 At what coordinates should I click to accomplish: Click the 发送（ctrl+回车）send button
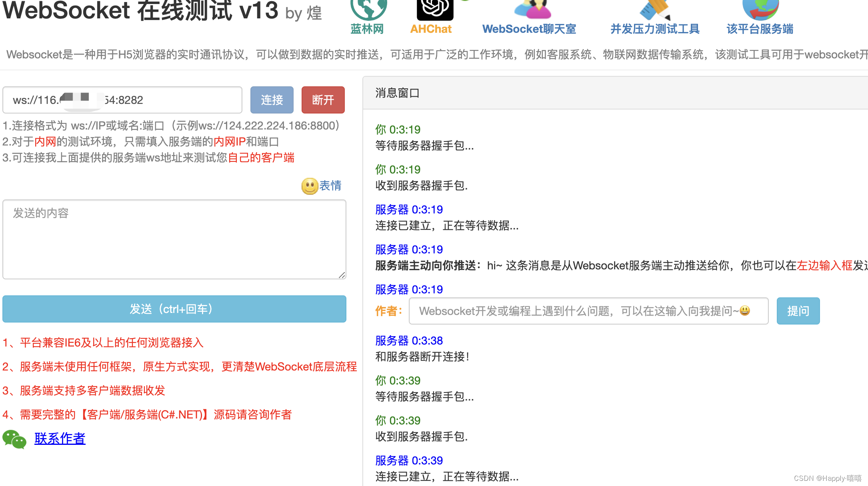174,309
